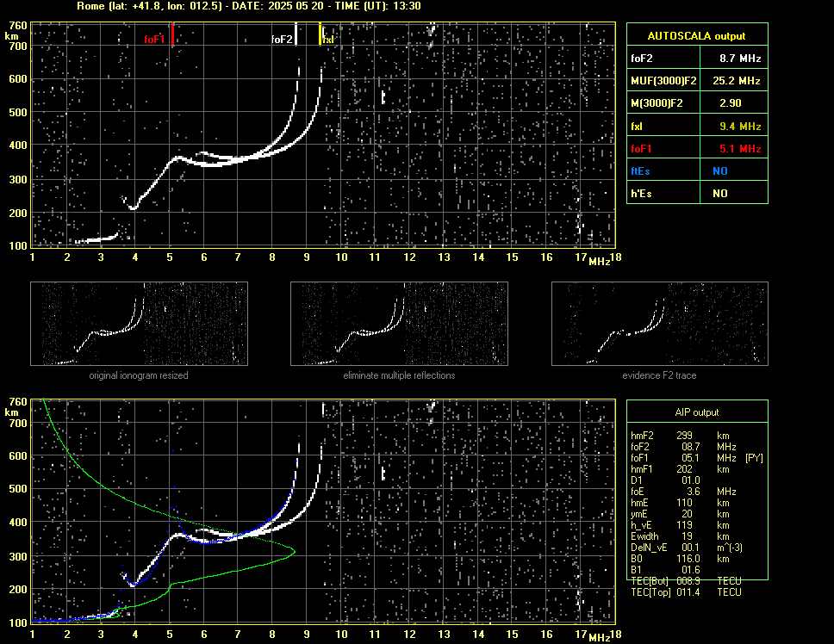Viewport: 834px width, 644px height.
Task: Click the '500' km label on bottom ionogram axis
Action: click(x=17, y=489)
